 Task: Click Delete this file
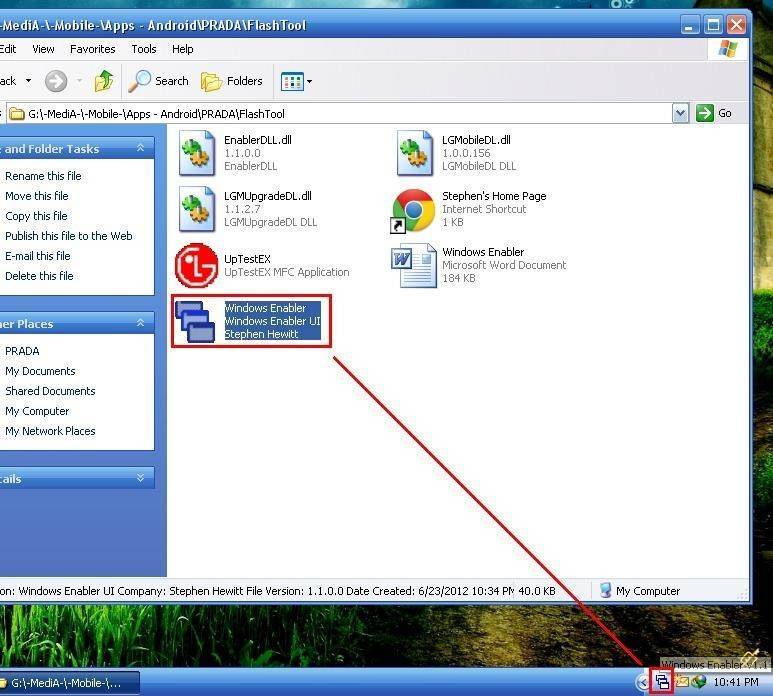tap(39, 276)
